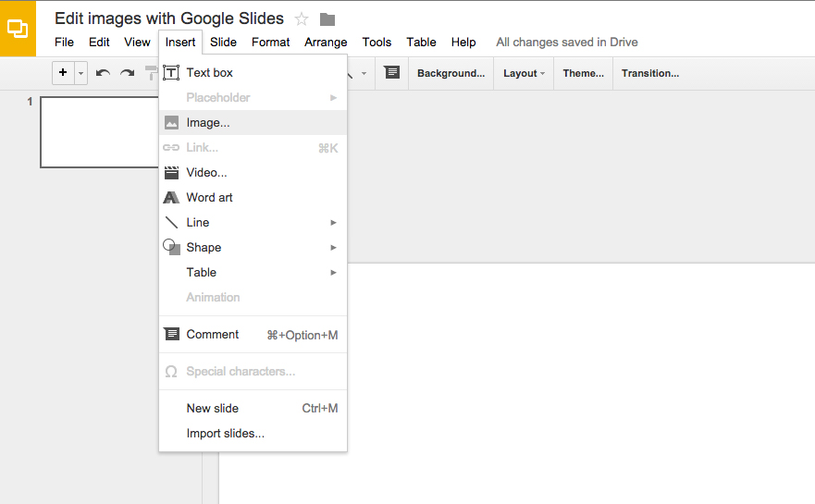Expand the Line submenu arrow
Screen dimensions: 815x504
[x=334, y=222]
